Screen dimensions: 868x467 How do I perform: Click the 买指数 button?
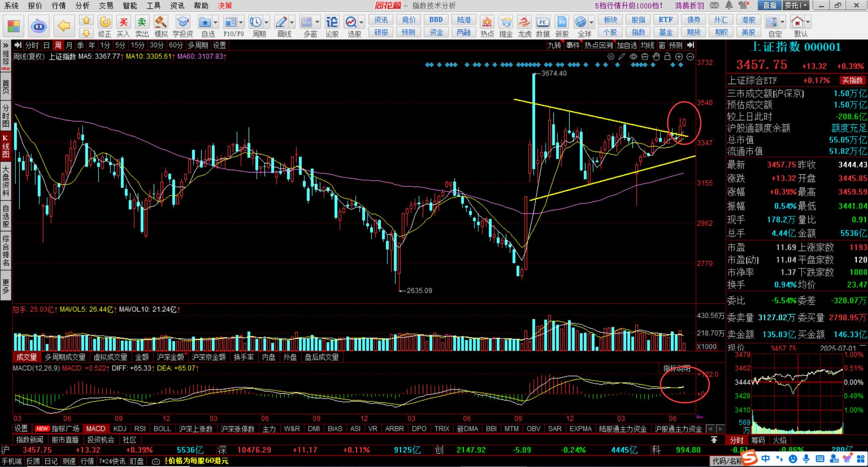tap(852, 81)
